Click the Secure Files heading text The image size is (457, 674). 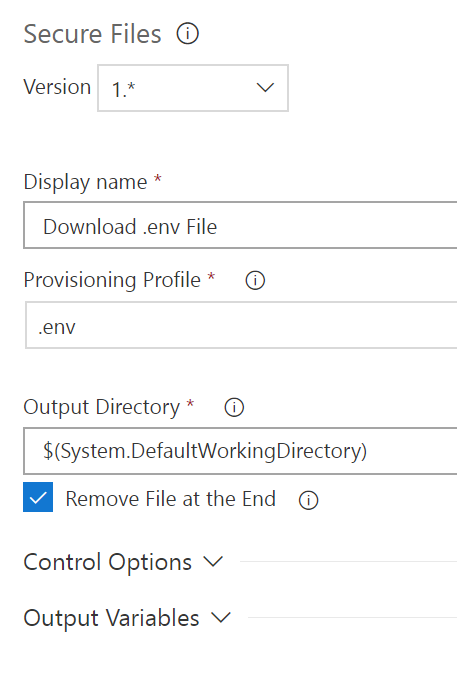(92, 34)
